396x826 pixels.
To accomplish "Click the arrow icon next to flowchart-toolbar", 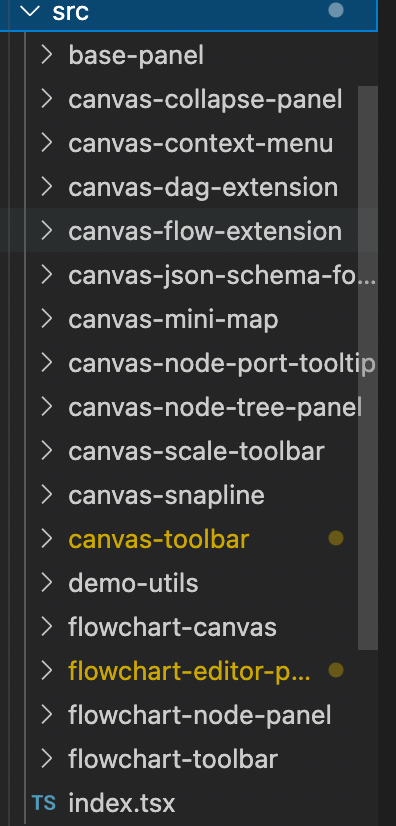I will coord(47,759).
